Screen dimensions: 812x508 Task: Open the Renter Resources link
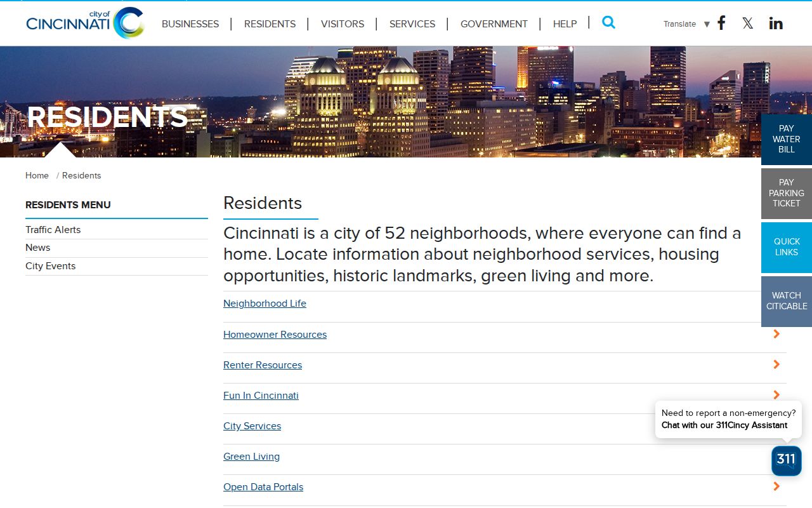click(x=263, y=365)
